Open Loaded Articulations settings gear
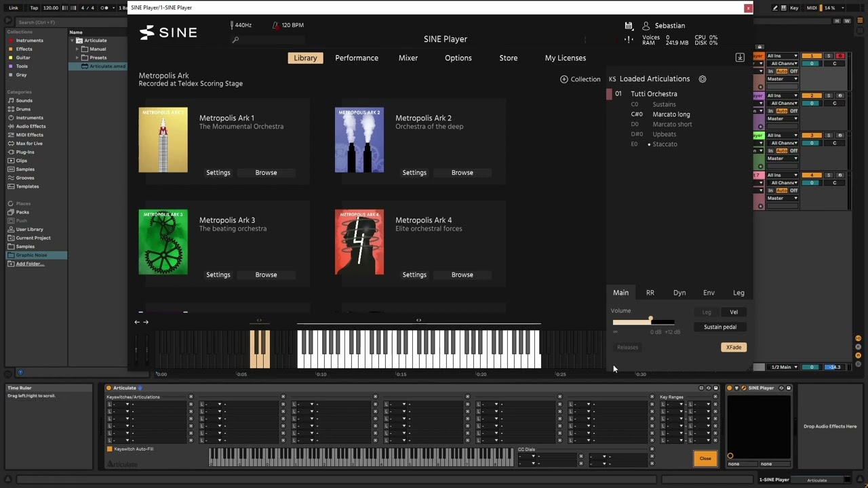Image resolution: width=868 pixels, height=488 pixels. (x=703, y=79)
